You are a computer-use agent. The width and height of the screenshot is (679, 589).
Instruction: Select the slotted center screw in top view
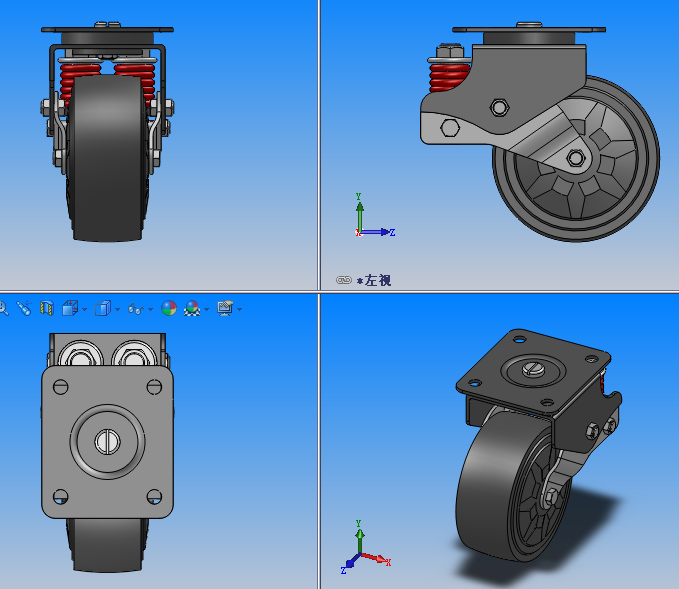[107, 442]
